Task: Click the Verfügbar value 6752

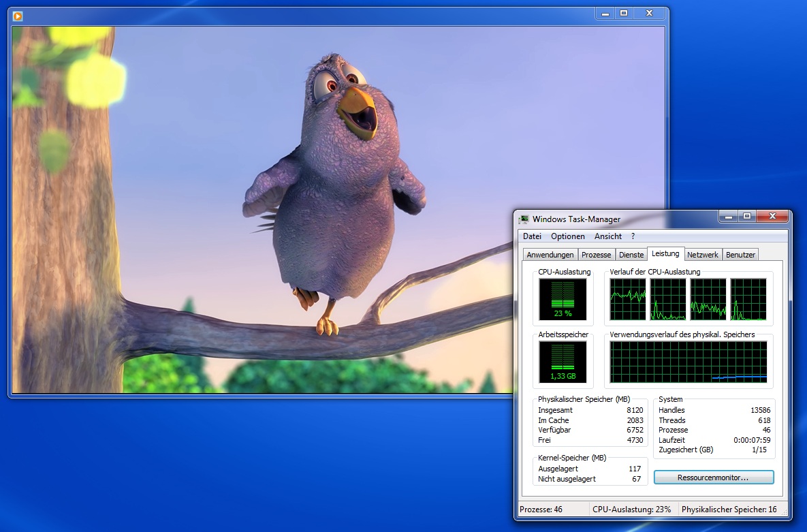Action: [635, 430]
